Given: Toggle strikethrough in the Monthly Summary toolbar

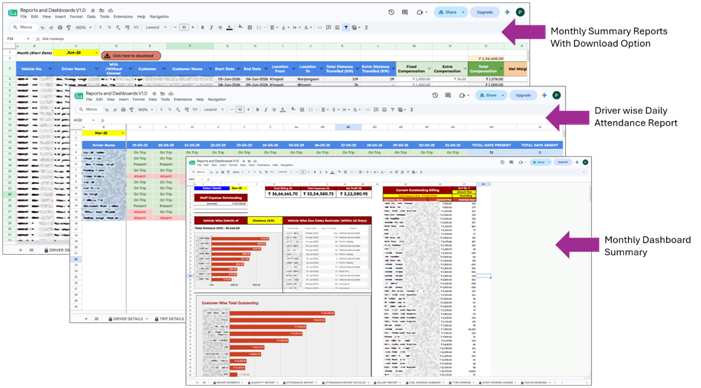Looking at the screenshot, I should coord(220,27).
